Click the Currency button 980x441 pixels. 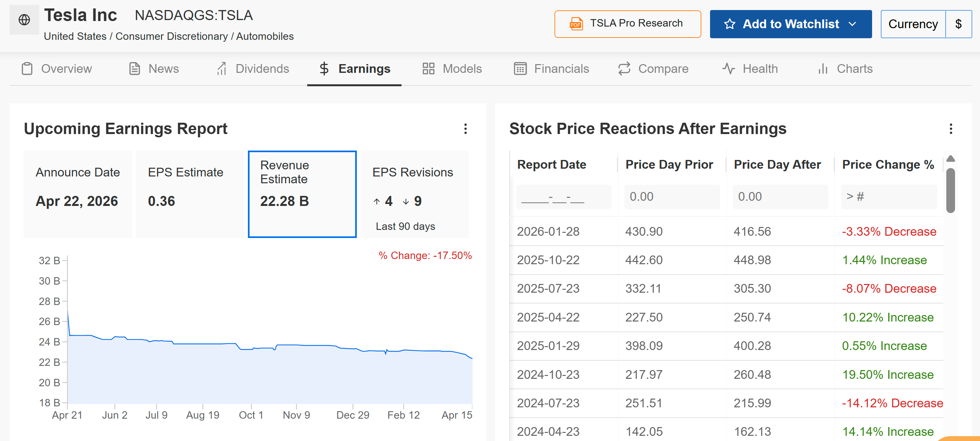pos(913,24)
